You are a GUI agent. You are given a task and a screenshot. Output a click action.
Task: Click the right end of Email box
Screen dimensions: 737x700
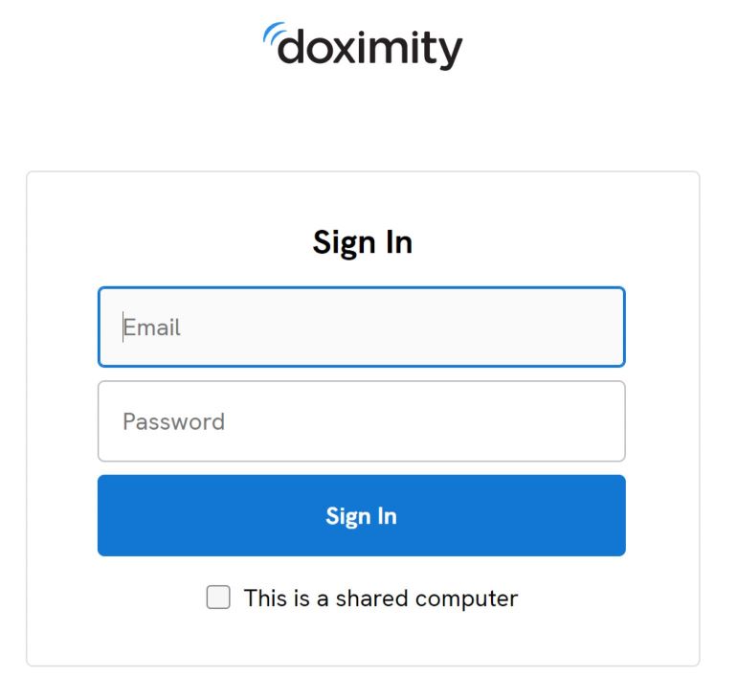[608, 327]
